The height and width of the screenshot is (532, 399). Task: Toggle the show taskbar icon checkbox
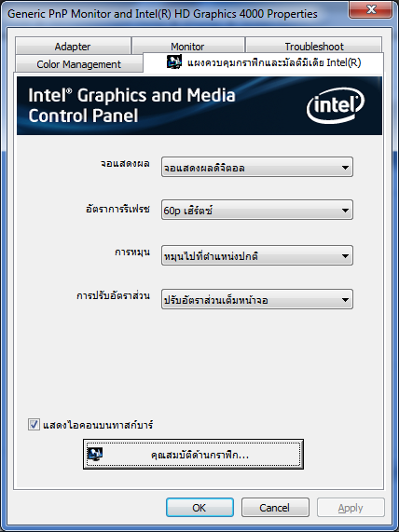point(34,425)
